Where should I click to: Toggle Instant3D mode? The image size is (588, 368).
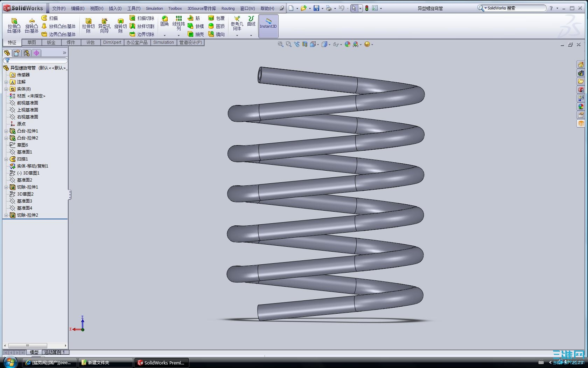coord(268,26)
